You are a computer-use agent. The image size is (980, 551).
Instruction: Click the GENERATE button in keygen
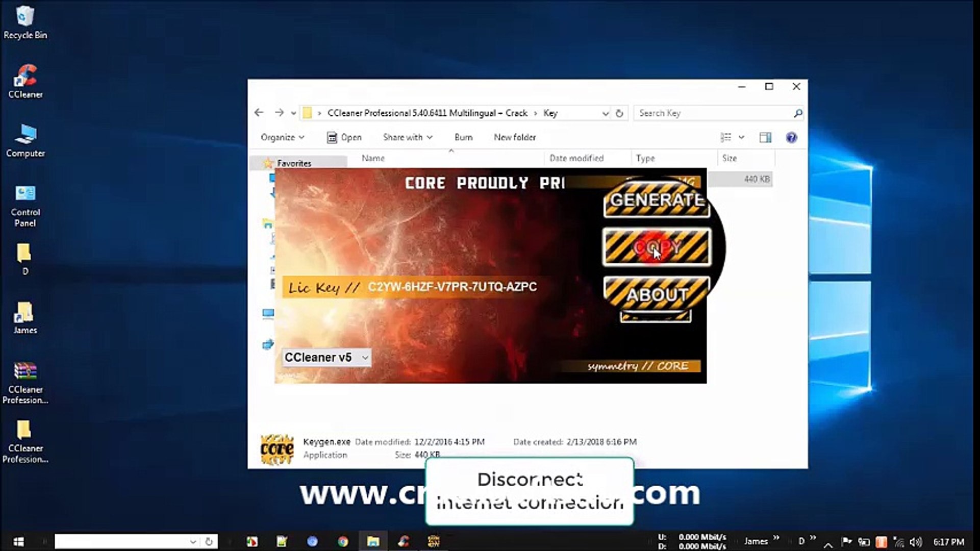point(657,201)
